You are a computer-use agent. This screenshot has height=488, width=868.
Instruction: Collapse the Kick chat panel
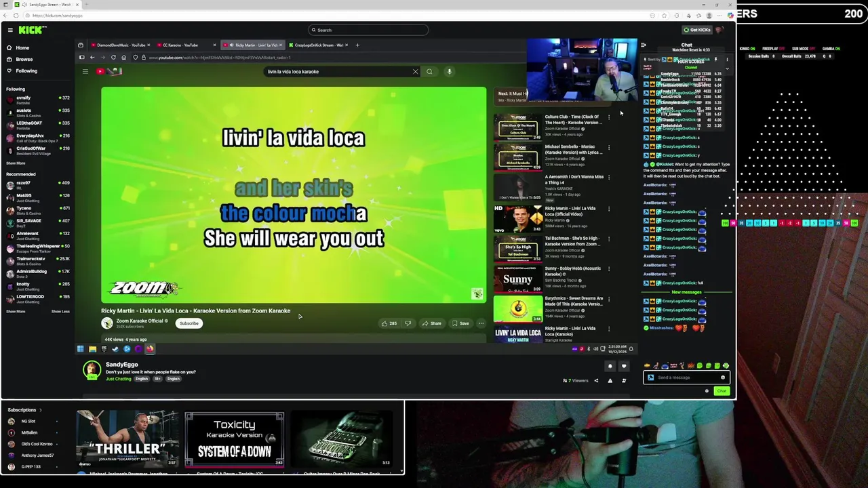(x=644, y=45)
